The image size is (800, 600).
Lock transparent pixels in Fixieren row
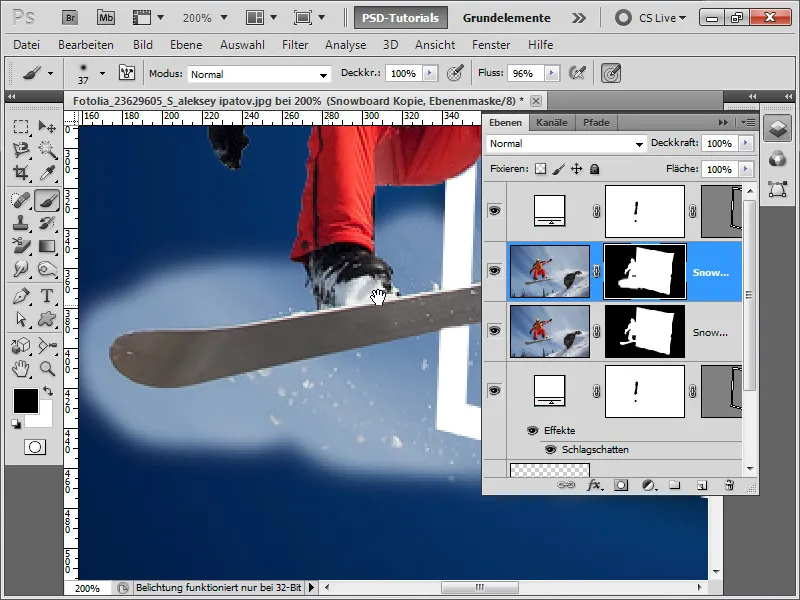540,169
